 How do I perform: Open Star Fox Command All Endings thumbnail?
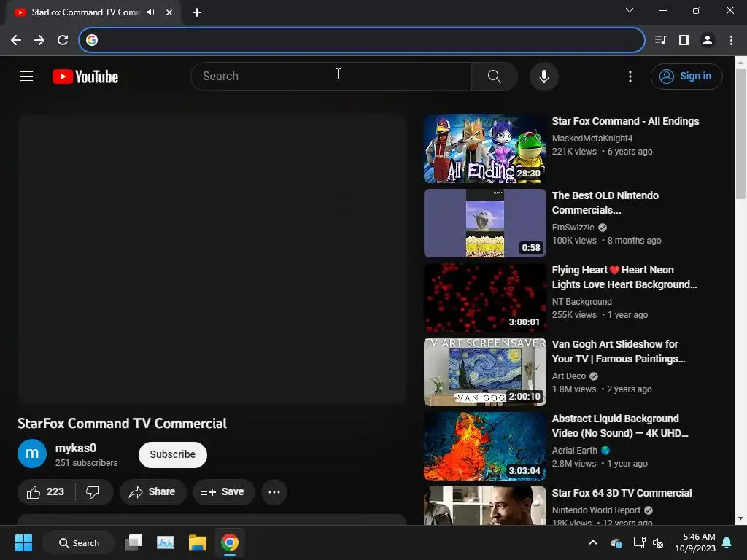(484, 149)
